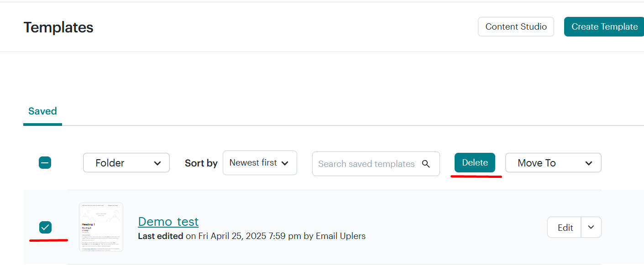Open the Demo_test template link
Screen dimensions: 644x265
pyautogui.click(x=168, y=222)
